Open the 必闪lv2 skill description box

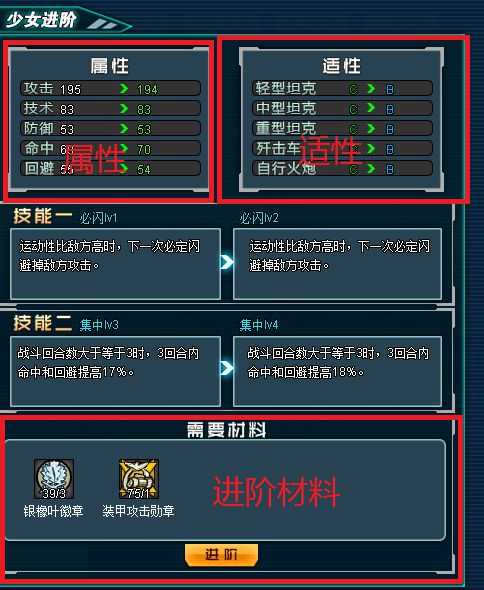(x=338, y=264)
